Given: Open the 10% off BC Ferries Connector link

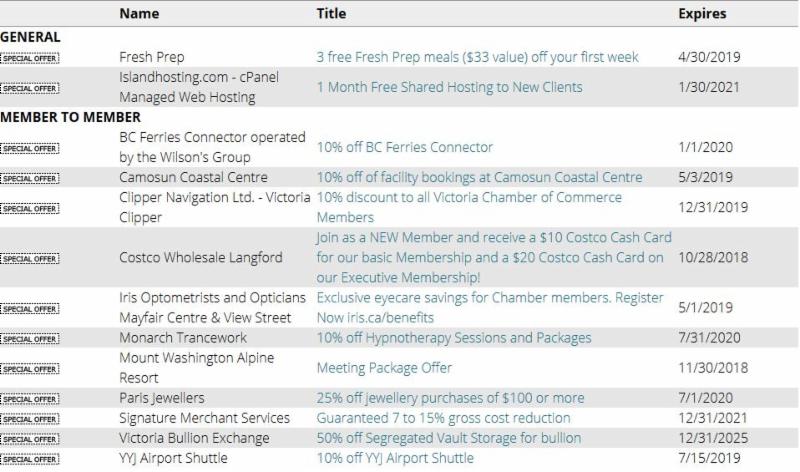Looking at the screenshot, I should point(404,148).
